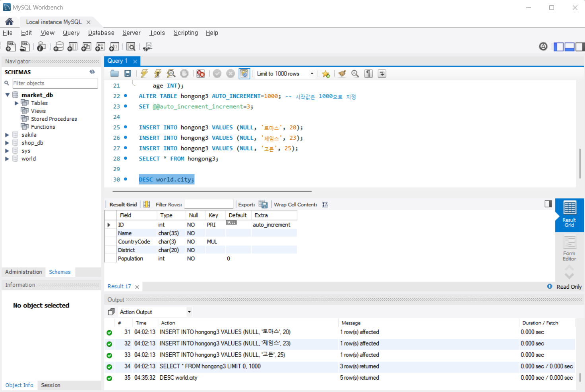Close the Result 17 tab
The width and height of the screenshot is (585, 392).
[x=137, y=287]
